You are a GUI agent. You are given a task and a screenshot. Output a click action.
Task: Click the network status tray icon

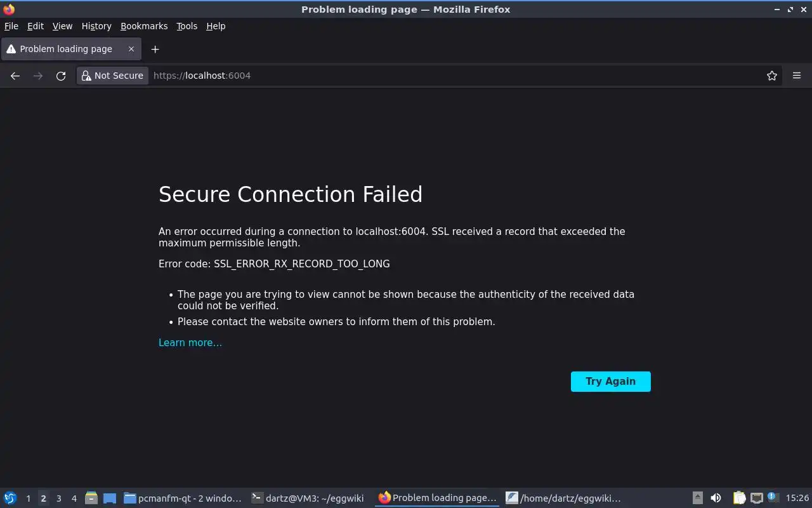(x=756, y=498)
